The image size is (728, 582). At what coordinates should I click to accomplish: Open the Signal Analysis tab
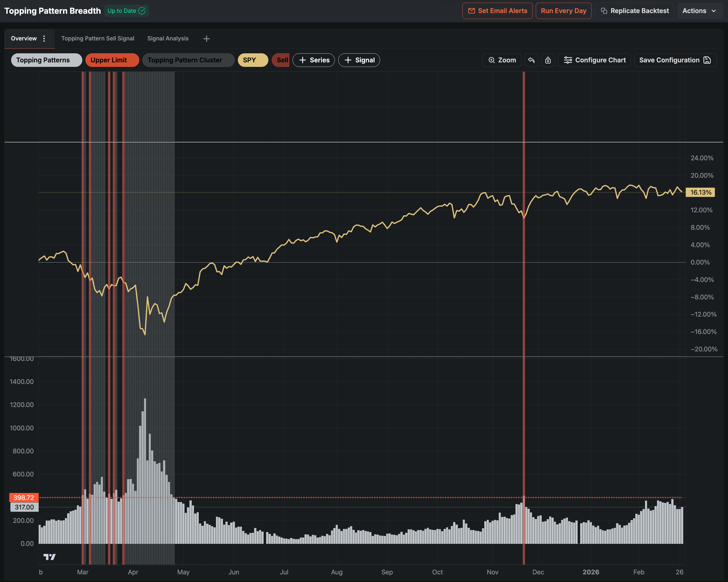pyautogui.click(x=167, y=38)
